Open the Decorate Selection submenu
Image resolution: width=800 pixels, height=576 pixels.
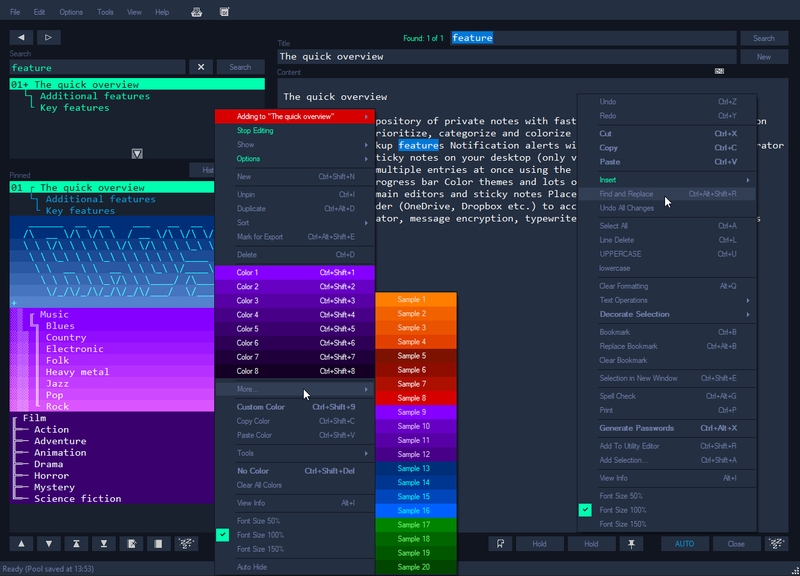point(667,314)
